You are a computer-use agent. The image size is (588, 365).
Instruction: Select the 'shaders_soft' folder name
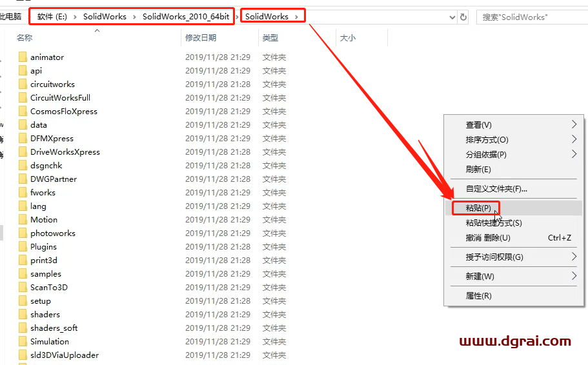click(x=54, y=328)
